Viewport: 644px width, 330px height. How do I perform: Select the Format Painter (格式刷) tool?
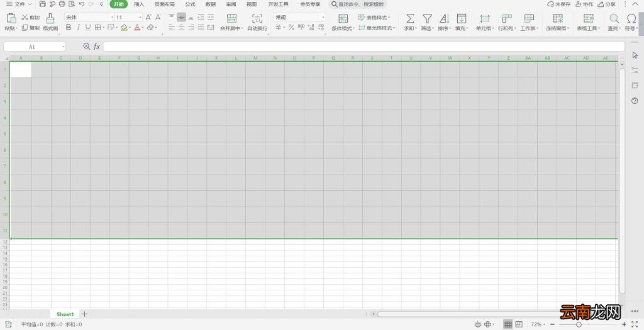[x=50, y=22]
